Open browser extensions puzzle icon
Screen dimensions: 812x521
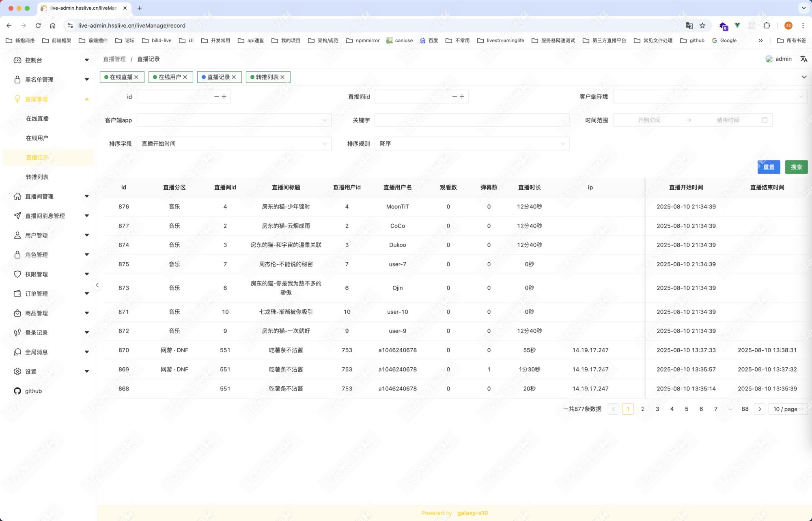767,26
